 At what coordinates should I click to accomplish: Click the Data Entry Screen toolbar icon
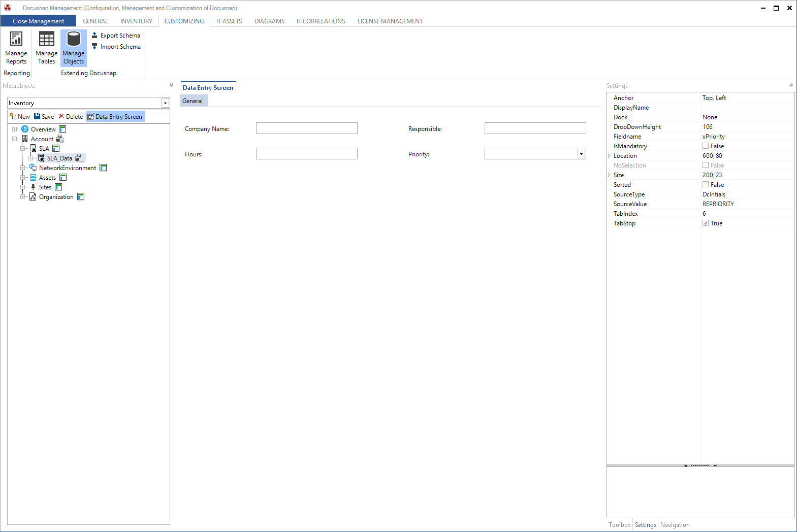pos(91,116)
